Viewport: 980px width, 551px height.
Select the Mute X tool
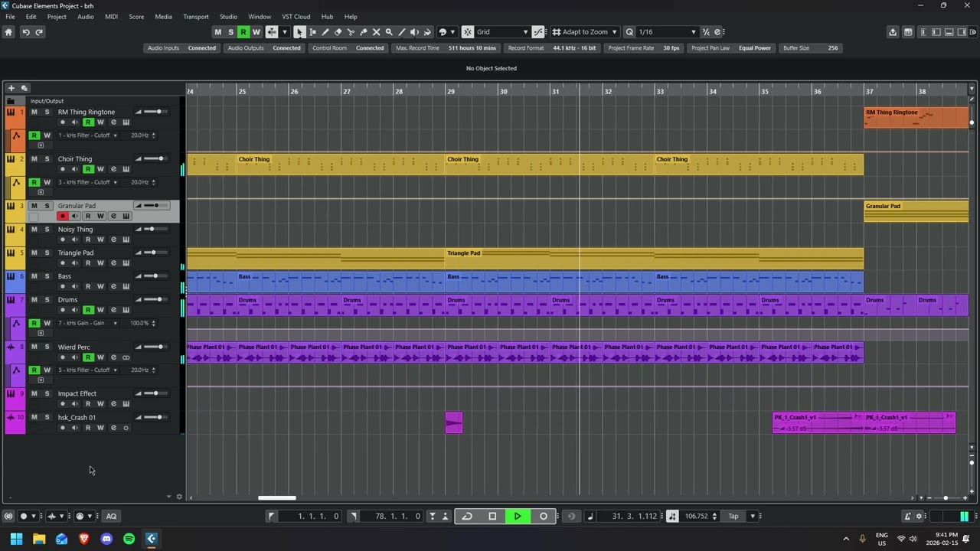376,32
